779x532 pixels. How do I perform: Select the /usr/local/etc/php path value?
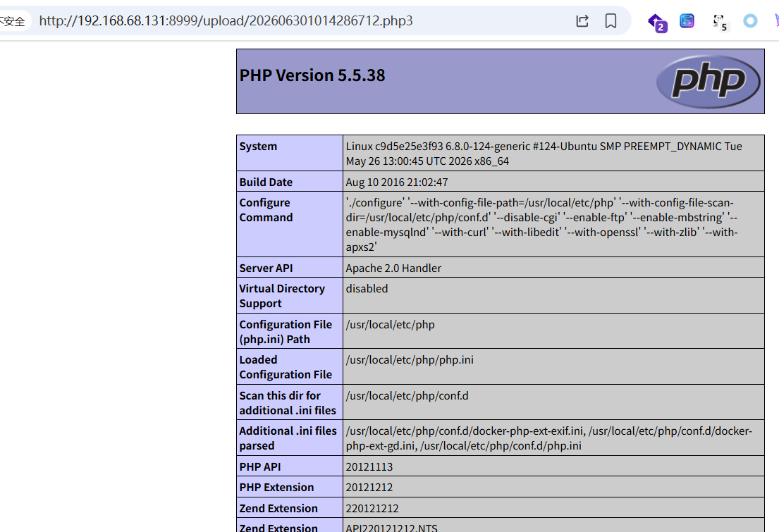click(x=391, y=324)
